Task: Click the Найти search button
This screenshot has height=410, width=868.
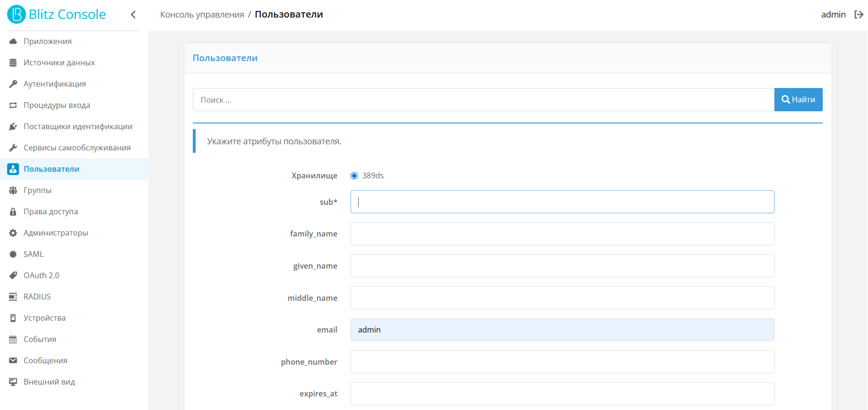Action: click(798, 100)
